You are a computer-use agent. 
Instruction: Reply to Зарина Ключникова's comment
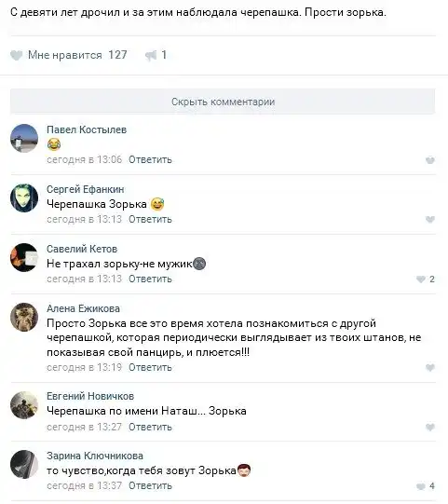150,485
